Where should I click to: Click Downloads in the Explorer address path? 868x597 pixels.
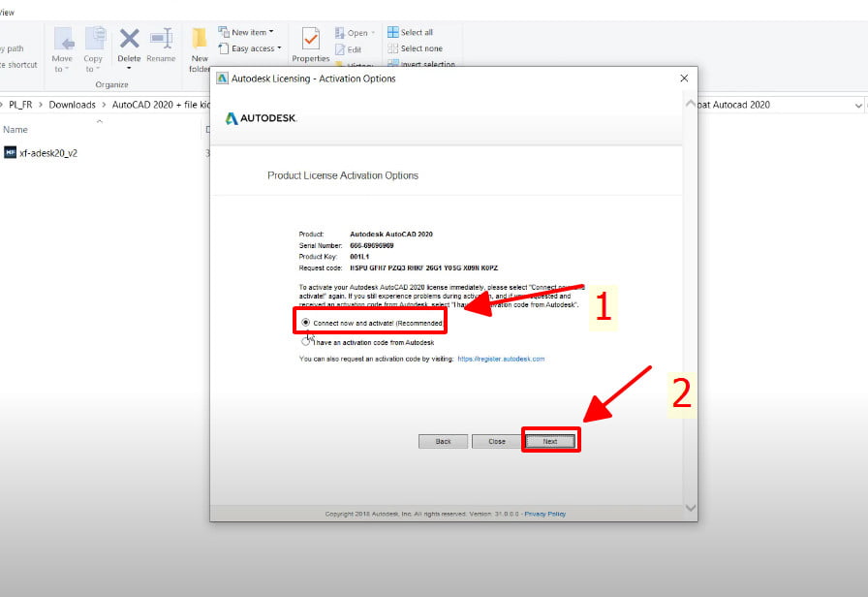pyautogui.click(x=72, y=105)
